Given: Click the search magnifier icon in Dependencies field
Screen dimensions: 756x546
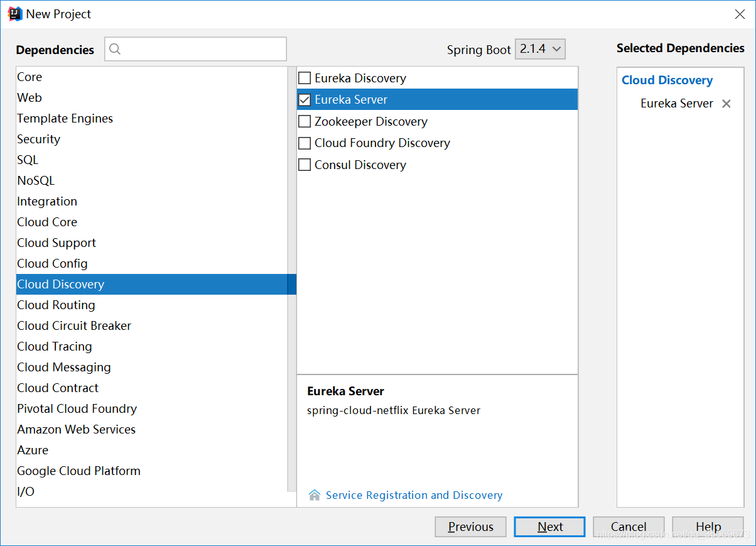Looking at the screenshot, I should click(x=115, y=49).
